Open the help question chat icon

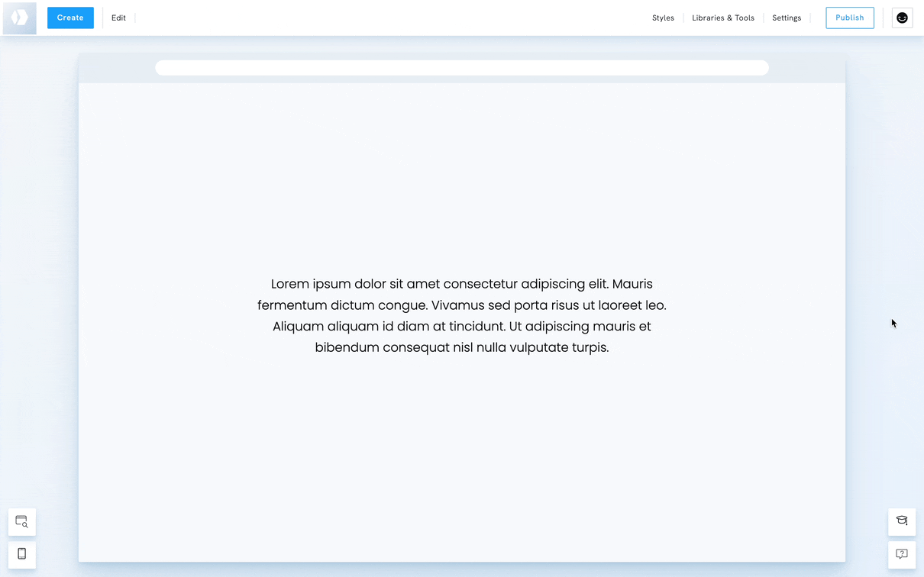[x=902, y=554]
